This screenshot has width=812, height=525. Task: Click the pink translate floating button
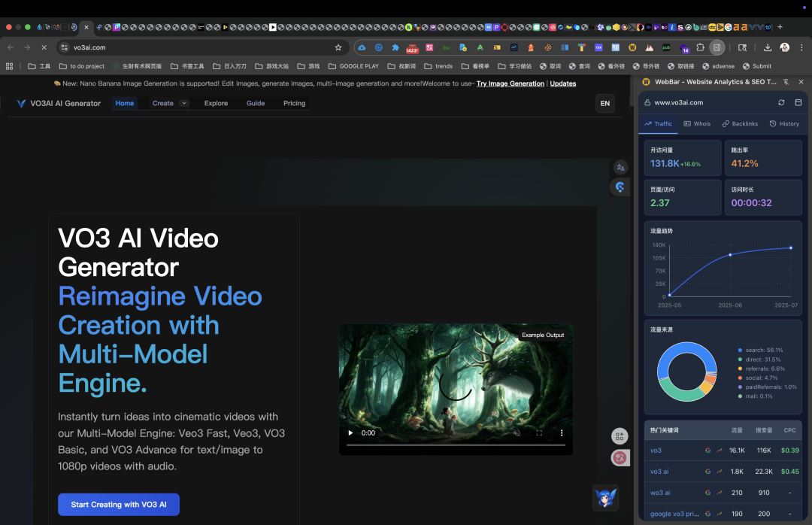pyautogui.click(x=620, y=457)
